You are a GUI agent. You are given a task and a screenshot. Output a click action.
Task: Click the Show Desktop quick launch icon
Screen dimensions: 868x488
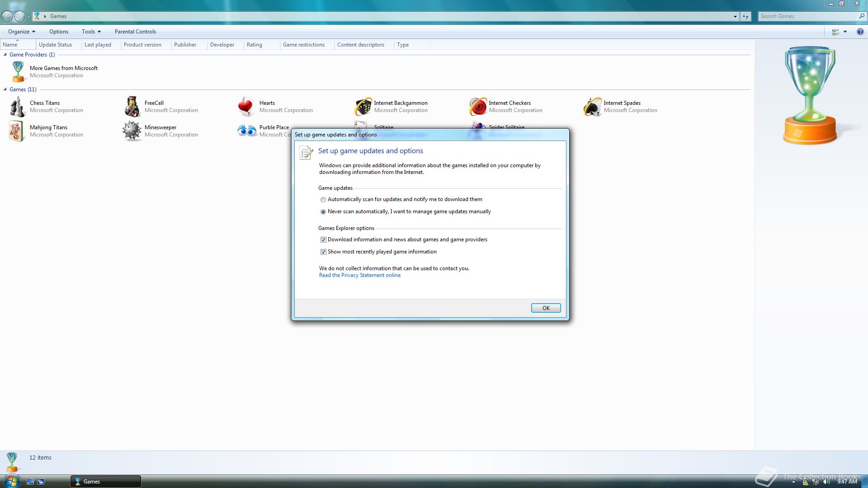(30, 482)
